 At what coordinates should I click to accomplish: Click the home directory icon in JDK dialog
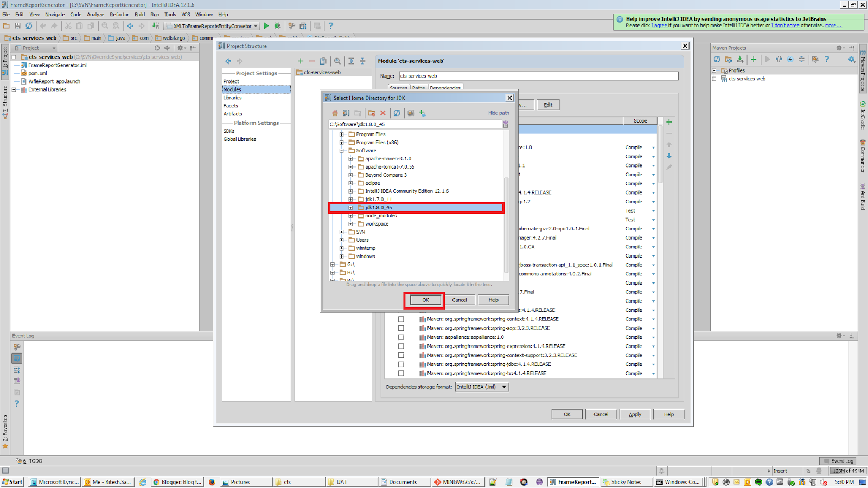(334, 113)
